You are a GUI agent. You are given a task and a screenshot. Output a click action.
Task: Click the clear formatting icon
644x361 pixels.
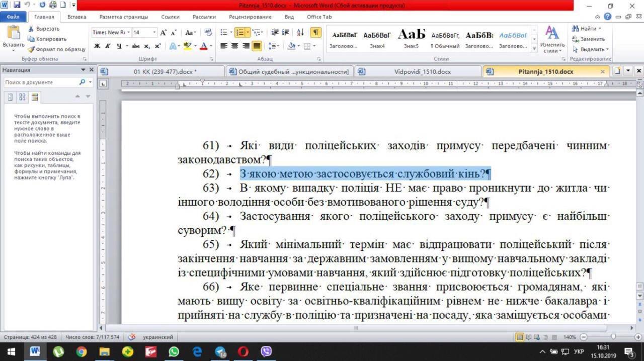(x=208, y=33)
